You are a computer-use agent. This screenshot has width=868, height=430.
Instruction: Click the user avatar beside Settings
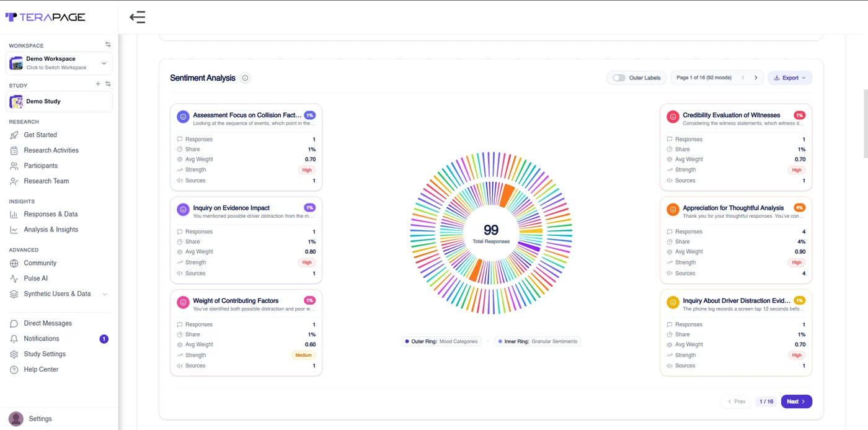16,419
